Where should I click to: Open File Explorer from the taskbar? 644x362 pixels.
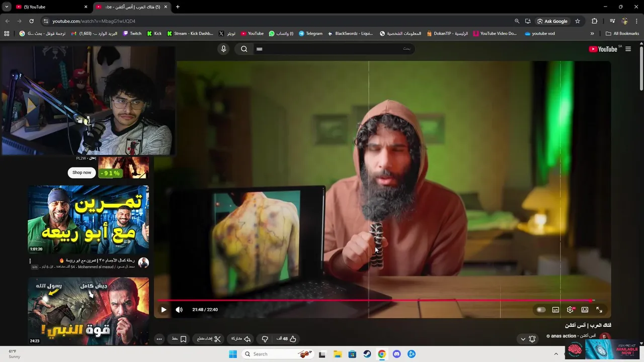[x=338, y=354]
